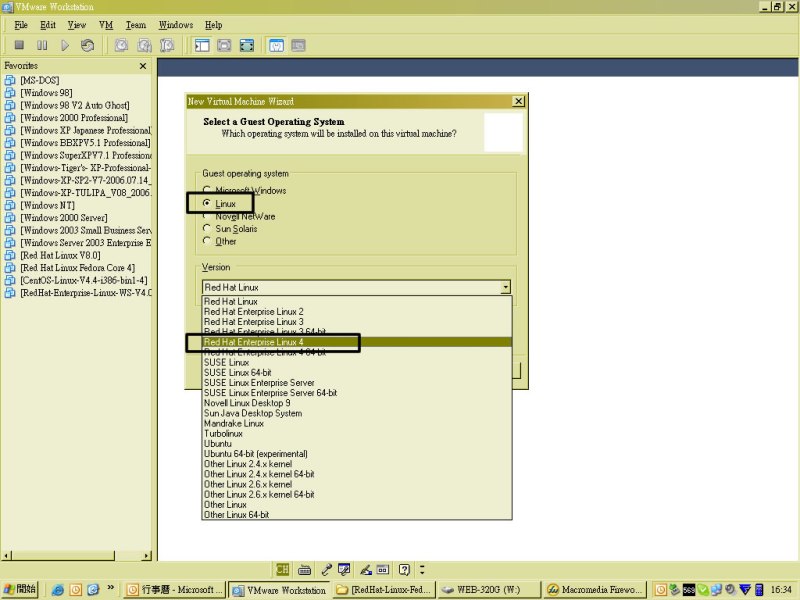The image size is (800, 600).
Task: Click the clock-like tray icon beside Fireworks
Action: pos(660,590)
